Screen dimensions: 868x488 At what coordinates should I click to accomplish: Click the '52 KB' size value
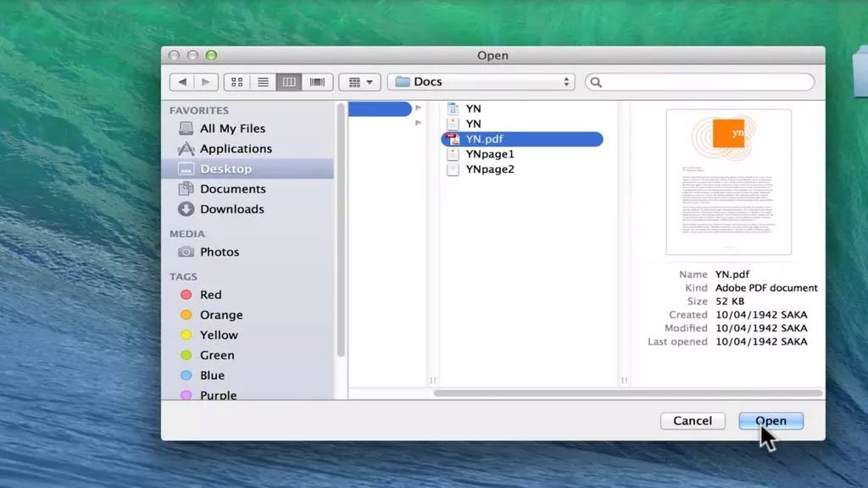(x=730, y=301)
